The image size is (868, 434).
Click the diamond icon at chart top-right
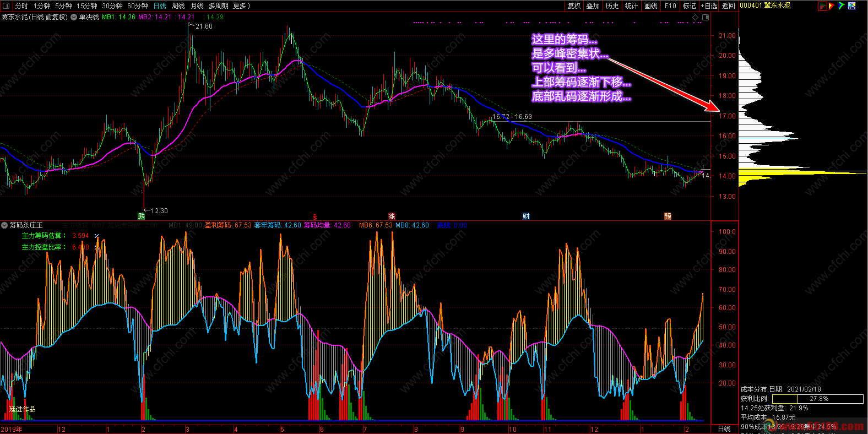pyautogui.click(x=695, y=18)
